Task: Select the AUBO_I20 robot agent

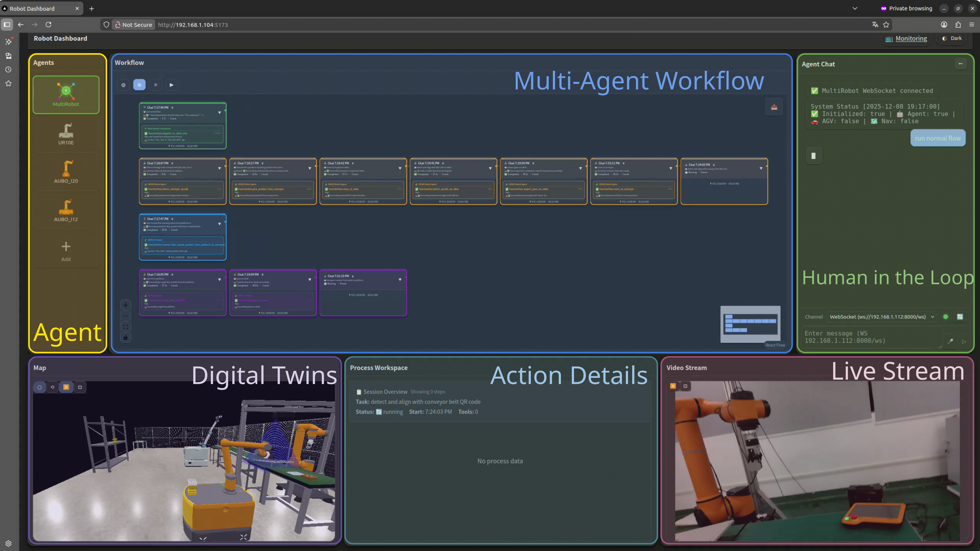Action: pyautogui.click(x=66, y=172)
